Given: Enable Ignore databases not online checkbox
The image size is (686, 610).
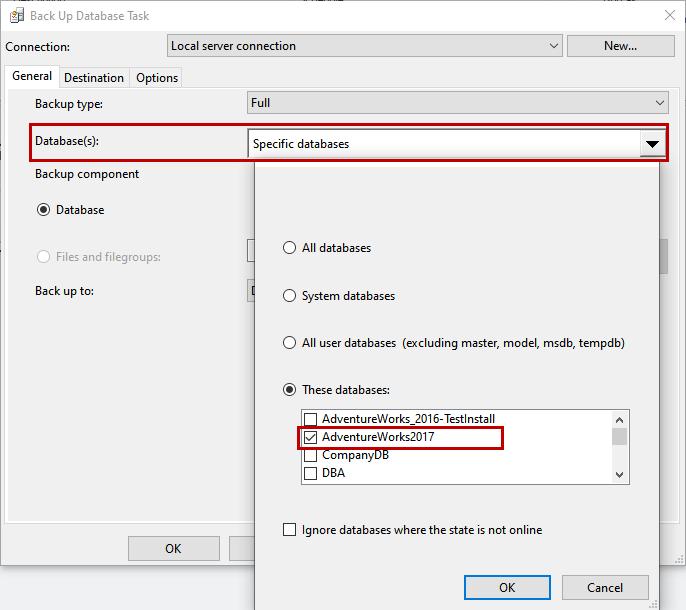Looking at the screenshot, I should [x=290, y=530].
